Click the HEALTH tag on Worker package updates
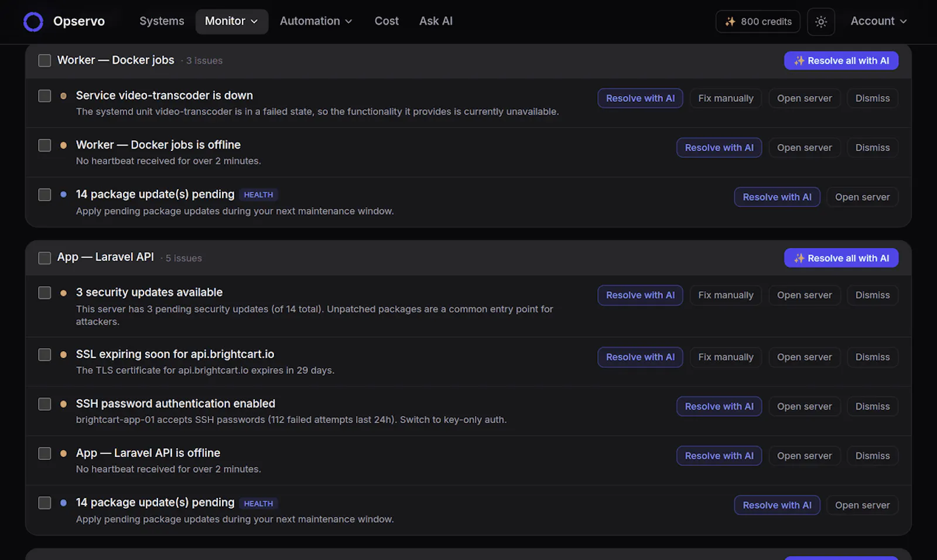This screenshot has width=937, height=560. click(258, 195)
